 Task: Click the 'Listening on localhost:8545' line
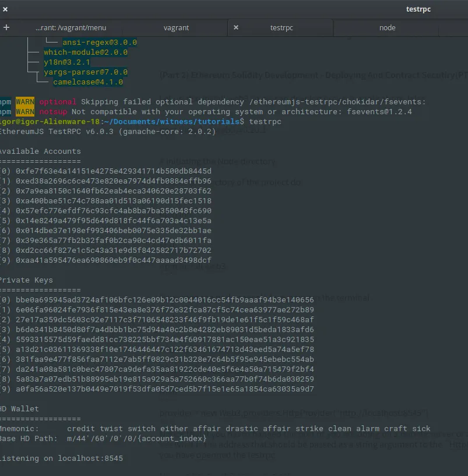61,459
